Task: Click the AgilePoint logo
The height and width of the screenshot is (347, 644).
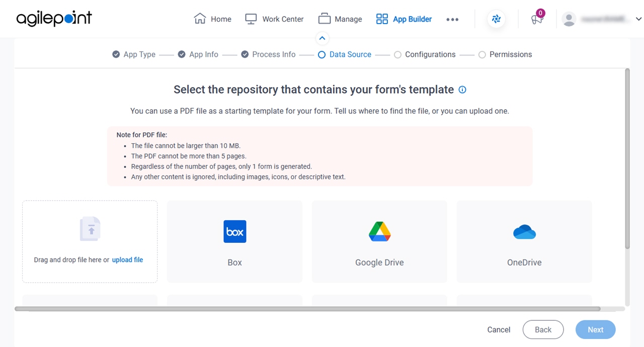Action: (x=54, y=19)
